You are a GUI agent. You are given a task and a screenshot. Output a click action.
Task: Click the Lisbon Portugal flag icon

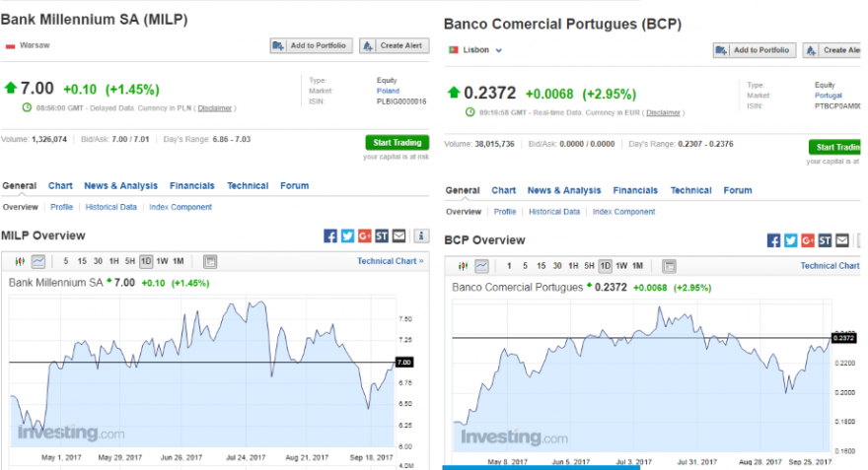tap(454, 50)
